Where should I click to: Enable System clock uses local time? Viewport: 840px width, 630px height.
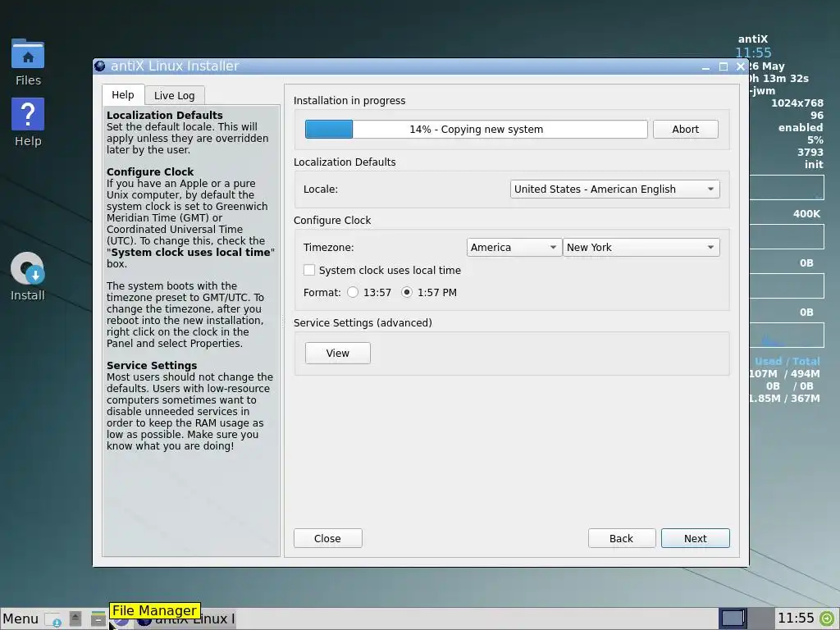[x=309, y=270]
